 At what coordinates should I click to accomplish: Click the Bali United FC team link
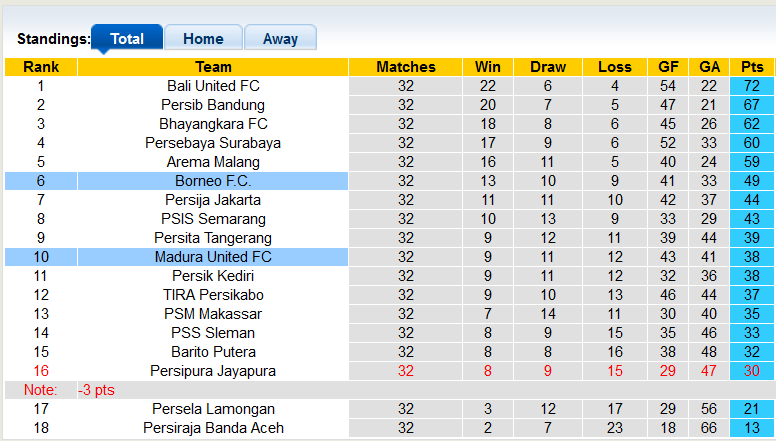pyautogui.click(x=213, y=86)
